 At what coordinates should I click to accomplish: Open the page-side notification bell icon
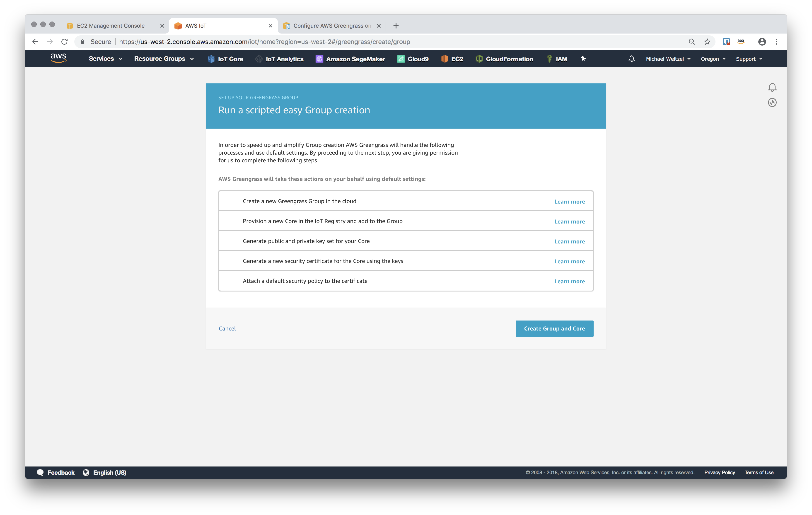point(772,87)
